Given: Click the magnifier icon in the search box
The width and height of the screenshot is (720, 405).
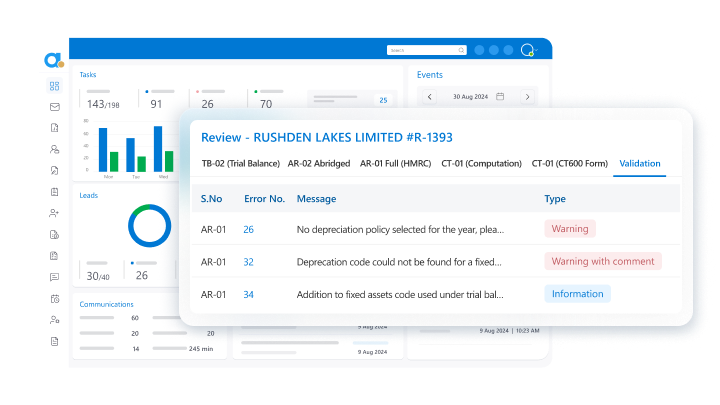Looking at the screenshot, I should click(x=461, y=50).
